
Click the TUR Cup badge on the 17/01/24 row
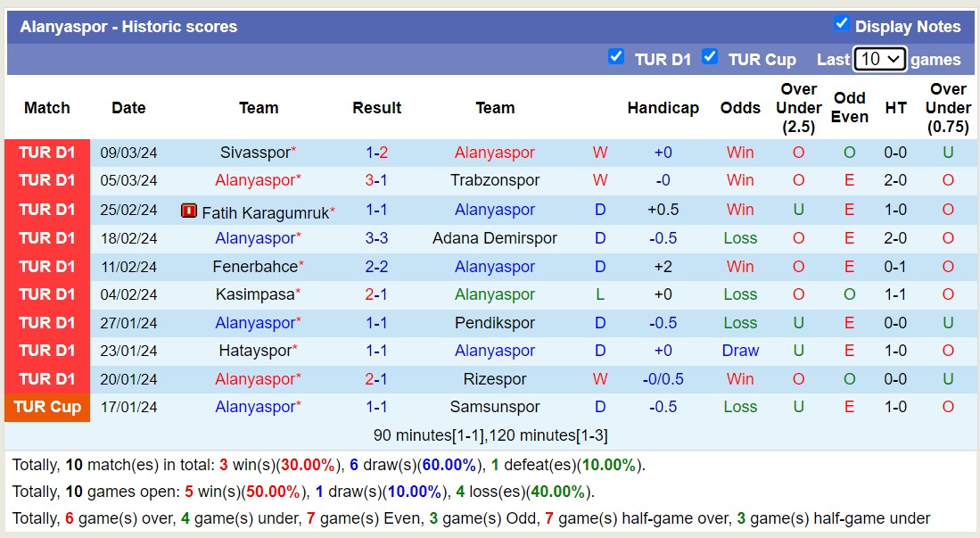47,407
